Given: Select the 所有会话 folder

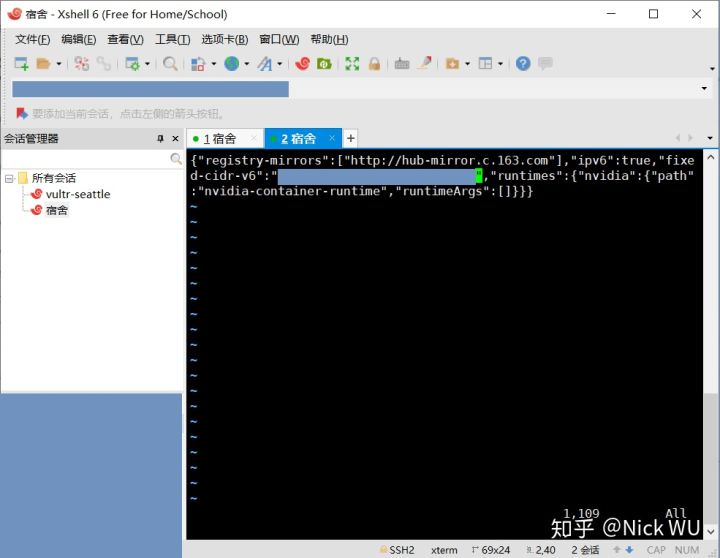Looking at the screenshot, I should [54, 178].
